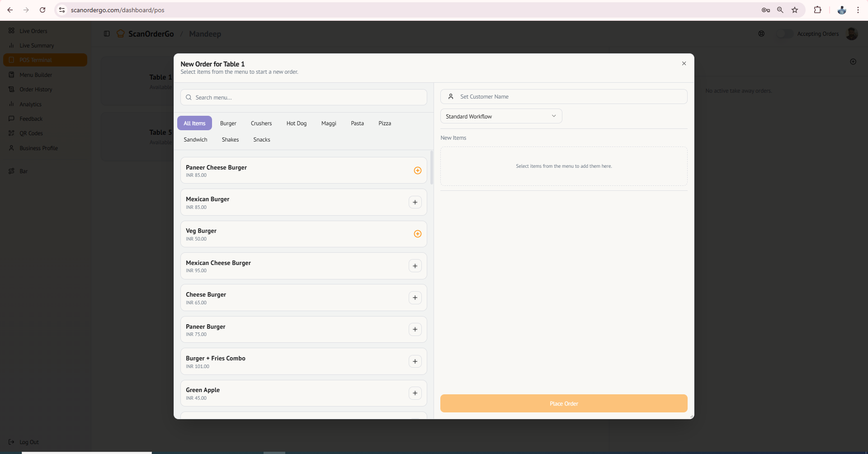Viewport: 868px width, 454px height.
Task: Open Live Orders
Action: 33,31
